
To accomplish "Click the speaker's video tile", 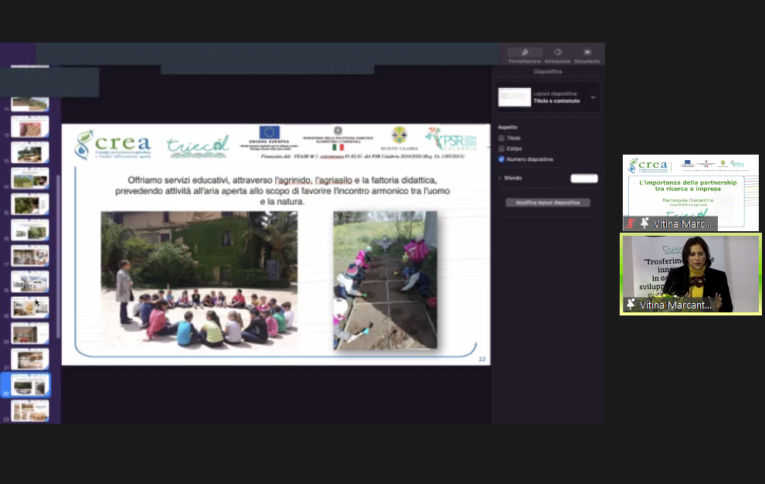I will click(x=690, y=274).
